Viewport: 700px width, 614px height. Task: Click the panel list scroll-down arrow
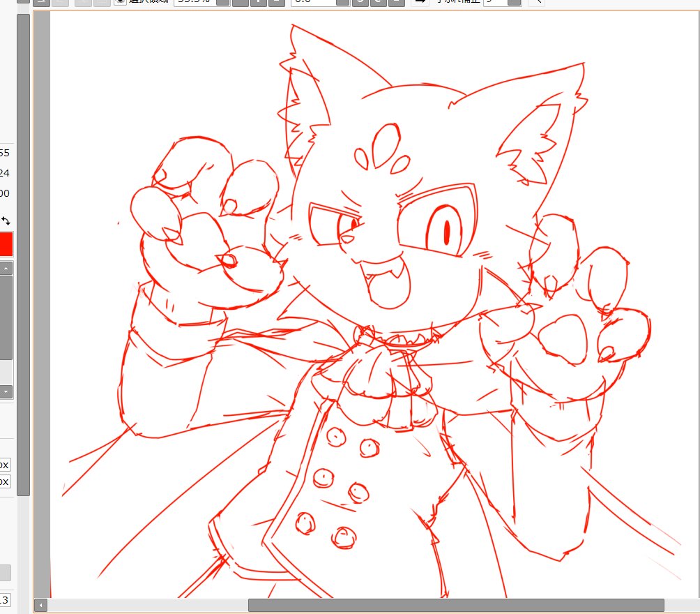6,392
